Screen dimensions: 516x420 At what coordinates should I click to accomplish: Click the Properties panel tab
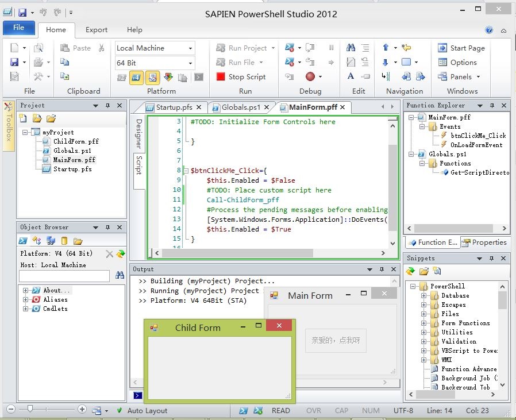[484, 242]
